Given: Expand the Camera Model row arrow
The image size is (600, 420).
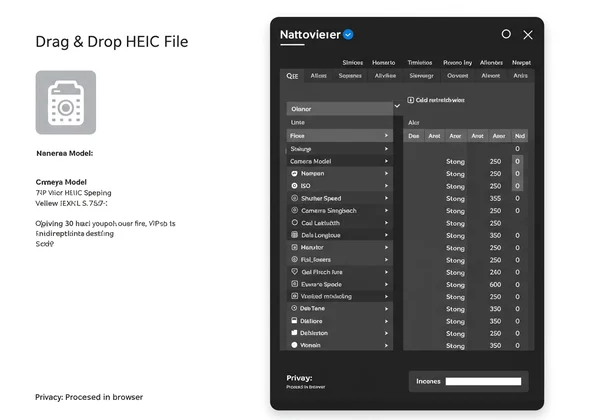Looking at the screenshot, I should click(x=386, y=161).
